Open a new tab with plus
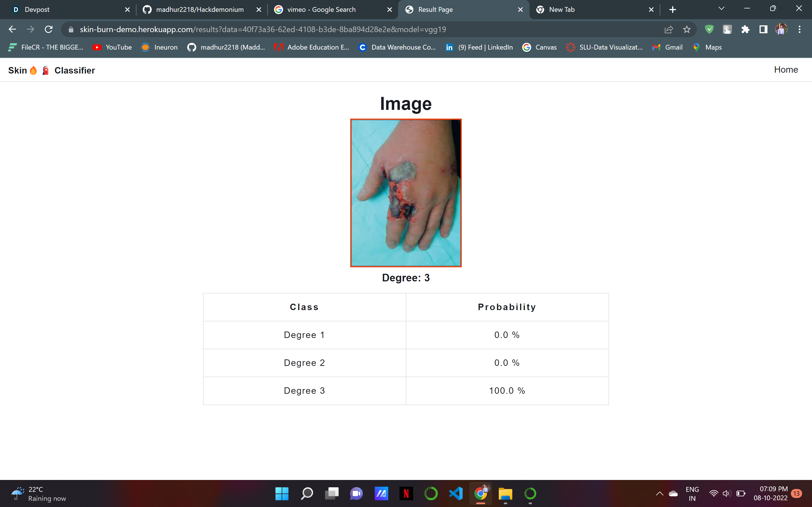The width and height of the screenshot is (812, 507). 672,10
